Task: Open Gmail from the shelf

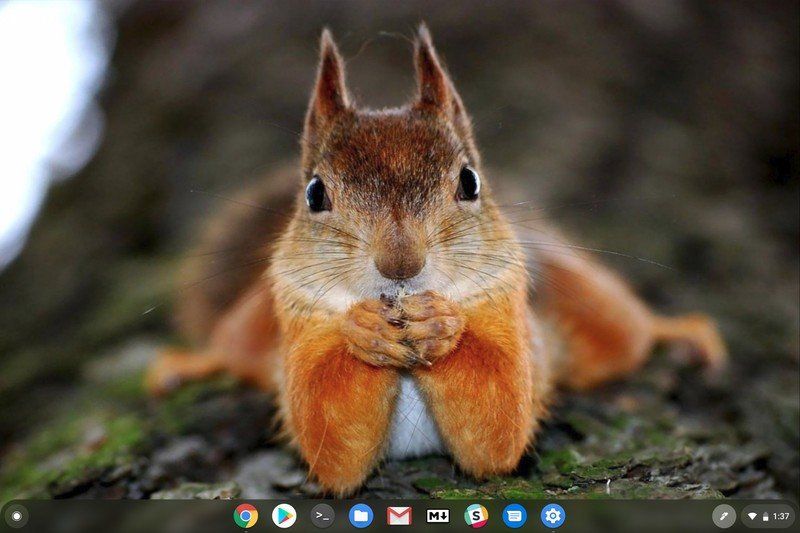Action: pos(399,516)
